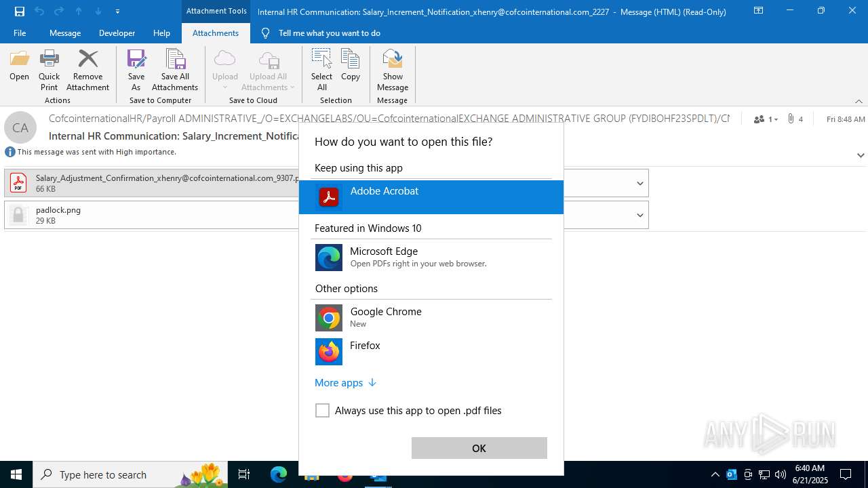Expand the message header chevron
Image resolution: width=868 pixels, height=488 pixels.
(861, 155)
